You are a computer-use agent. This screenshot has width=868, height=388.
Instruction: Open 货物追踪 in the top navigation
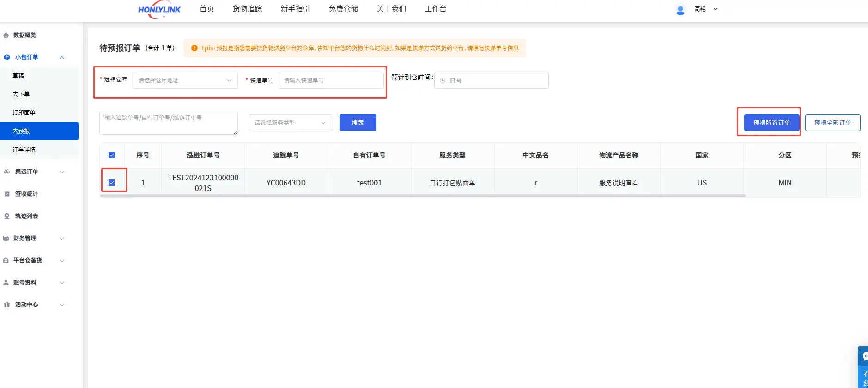pyautogui.click(x=247, y=9)
